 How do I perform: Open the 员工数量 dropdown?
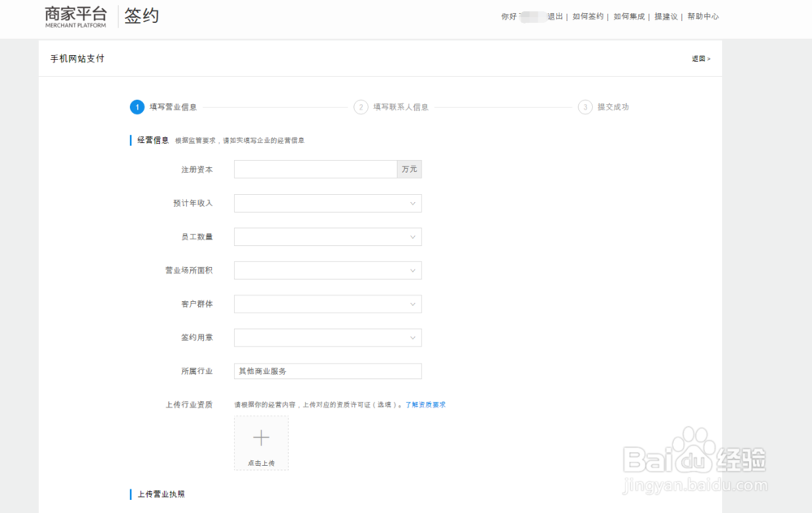(327, 236)
